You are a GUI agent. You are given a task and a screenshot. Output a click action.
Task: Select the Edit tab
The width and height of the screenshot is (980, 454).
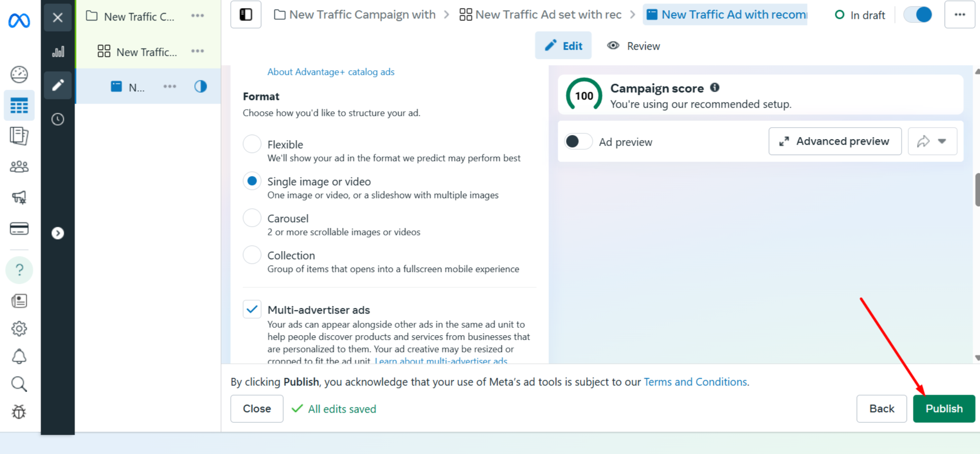point(563,46)
